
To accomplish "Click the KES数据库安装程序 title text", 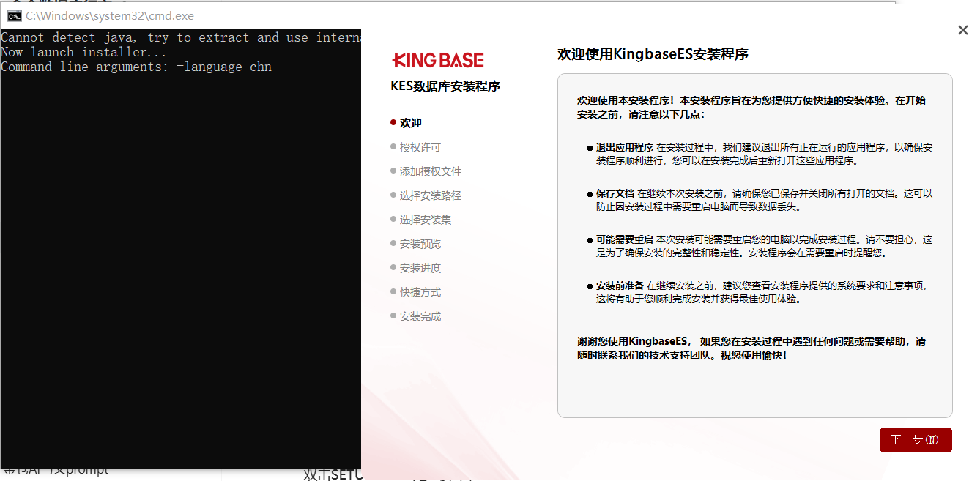I will (x=445, y=86).
